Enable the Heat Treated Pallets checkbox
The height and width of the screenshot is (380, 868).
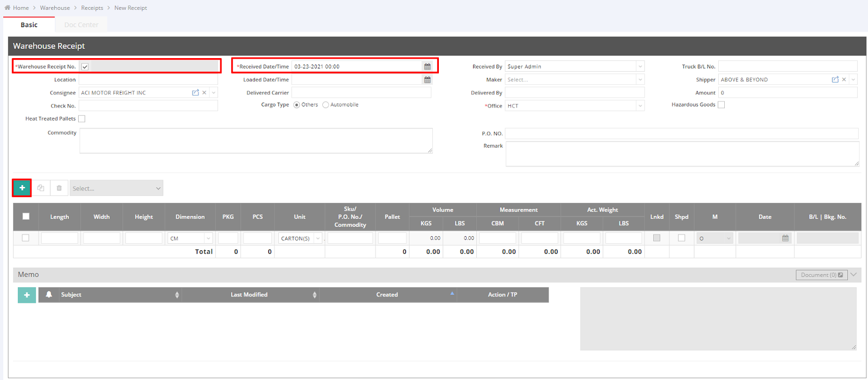pos(82,119)
